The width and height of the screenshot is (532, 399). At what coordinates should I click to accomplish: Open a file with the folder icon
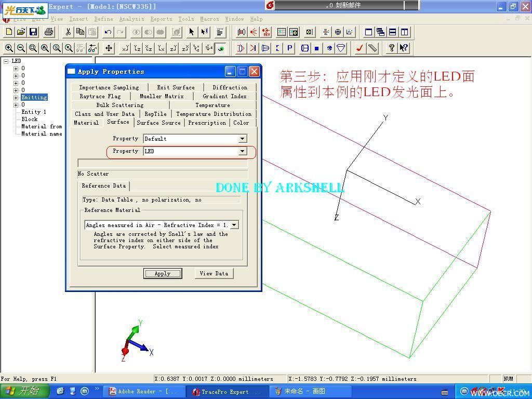(21, 32)
